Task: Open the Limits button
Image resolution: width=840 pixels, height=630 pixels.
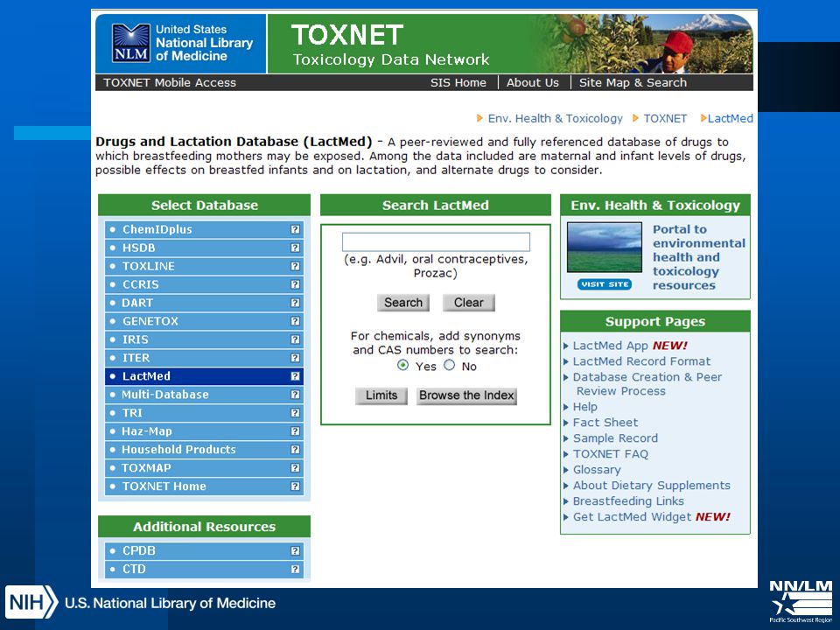Action: coord(381,395)
